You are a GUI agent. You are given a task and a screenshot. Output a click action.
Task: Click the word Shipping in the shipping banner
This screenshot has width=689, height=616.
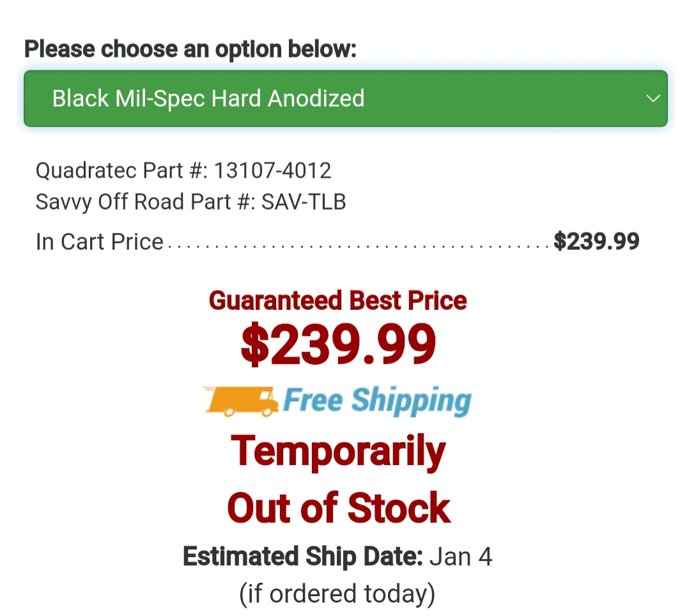(411, 401)
